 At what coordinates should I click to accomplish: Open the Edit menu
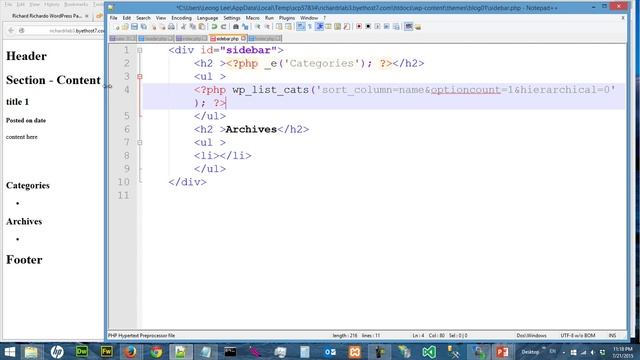click(x=127, y=18)
